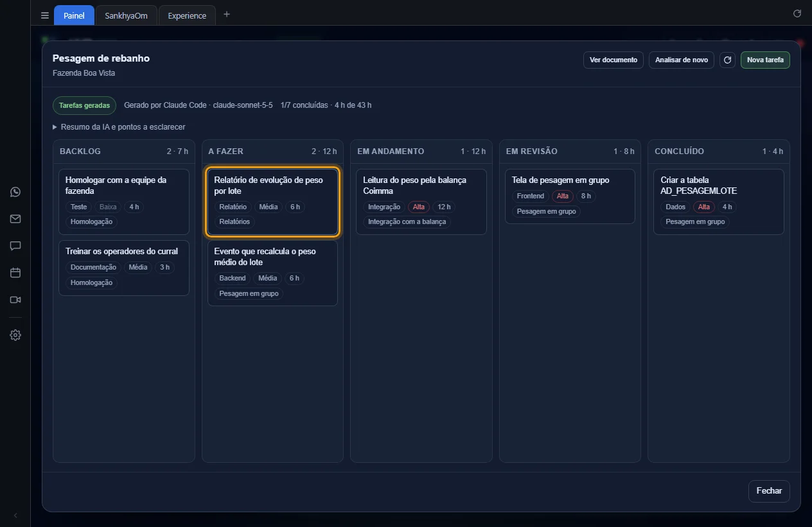This screenshot has width=812, height=527.
Task: Click the Ver documento button
Action: tap(613, 60)
